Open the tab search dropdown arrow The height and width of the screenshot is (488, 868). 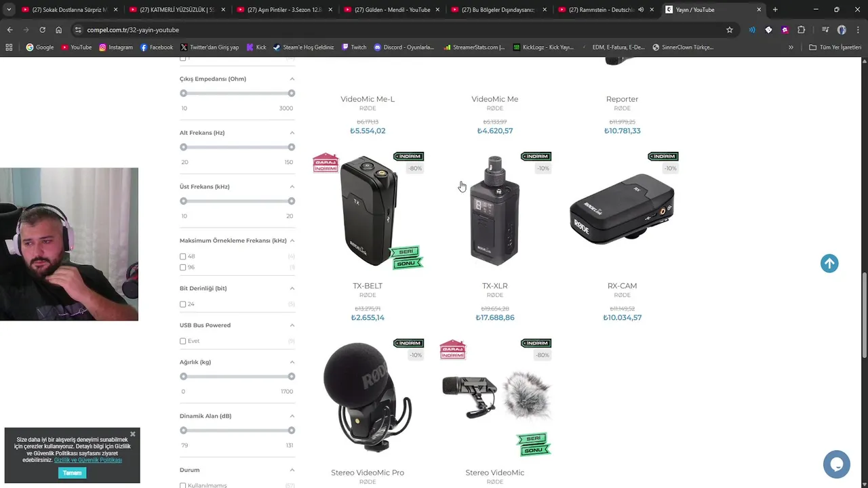[9, 9]
